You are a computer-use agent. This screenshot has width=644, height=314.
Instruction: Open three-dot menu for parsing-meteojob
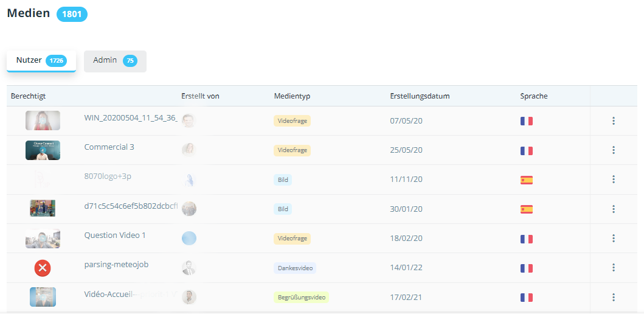tap(613, 268)
